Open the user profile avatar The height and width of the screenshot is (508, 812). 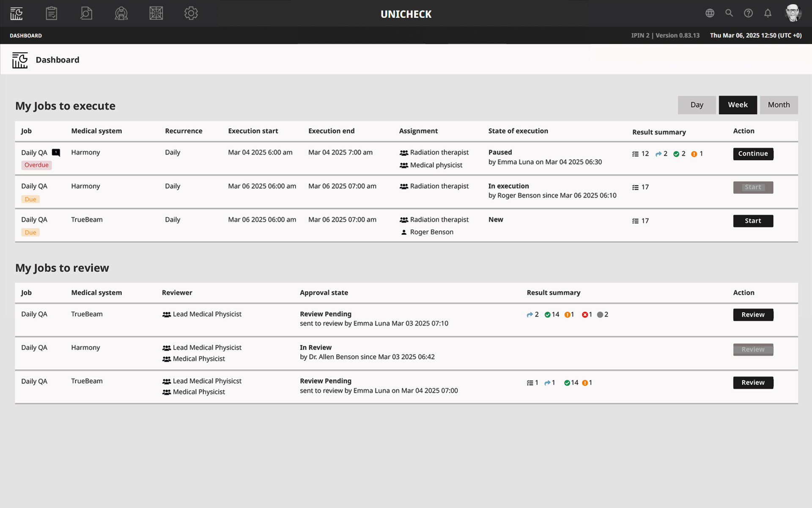click(x=793, y=13)
